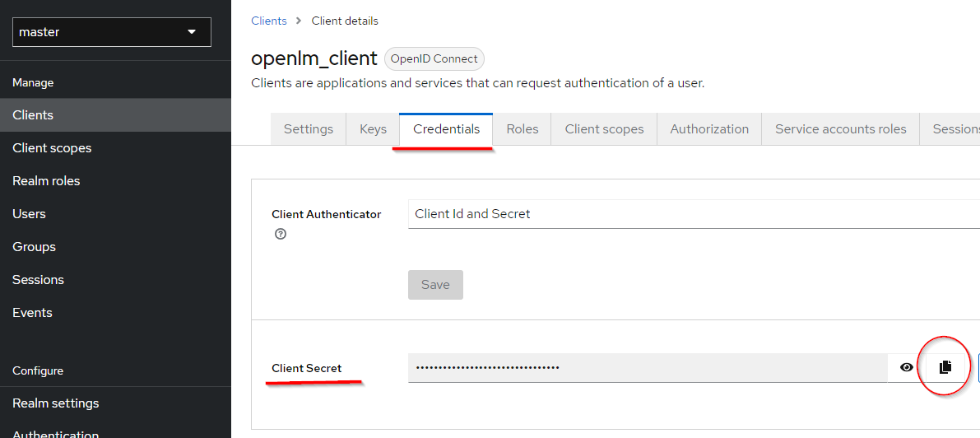The image size is (980, 438).
Task: Select the Credentials tab
Action: pos(446,129)
